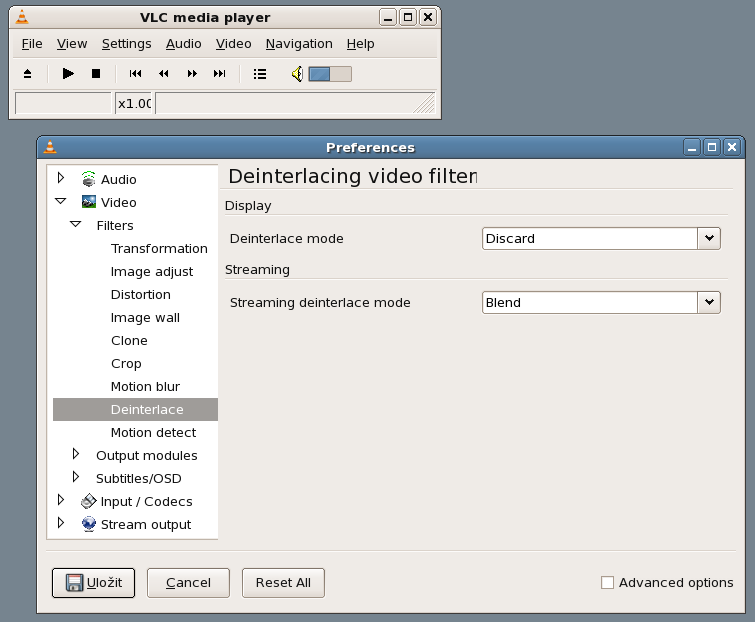Open the Settings menu
The height and width of the screenshot is (622, 755).
(126, 44)
